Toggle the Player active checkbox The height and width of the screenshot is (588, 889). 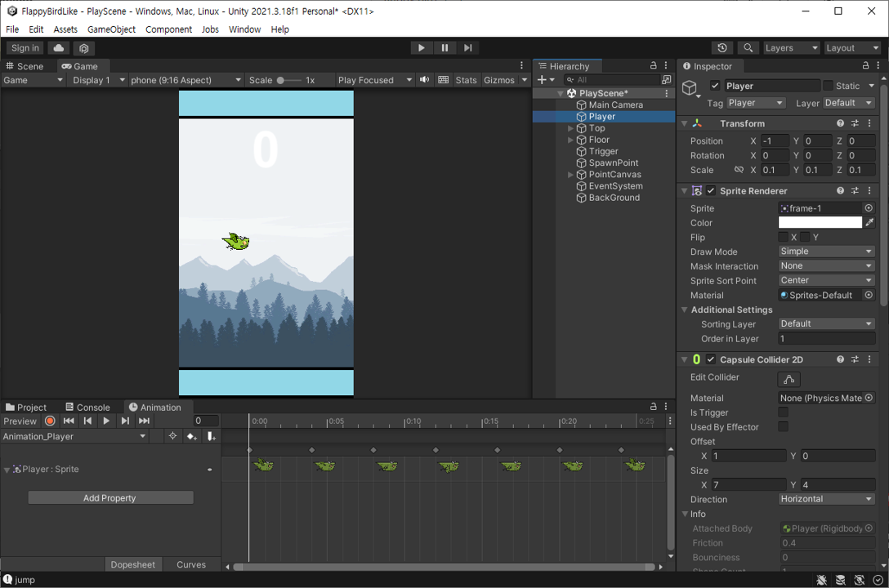715,86
